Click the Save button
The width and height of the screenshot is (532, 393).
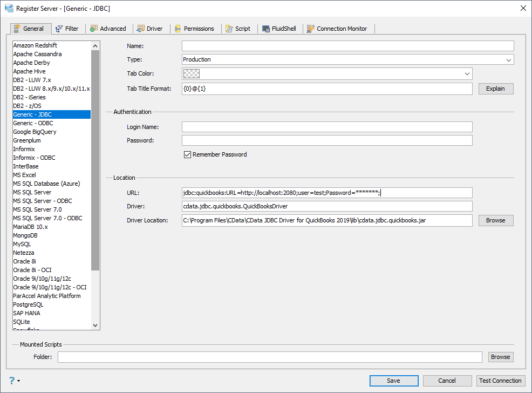click(x=393, y=381)
